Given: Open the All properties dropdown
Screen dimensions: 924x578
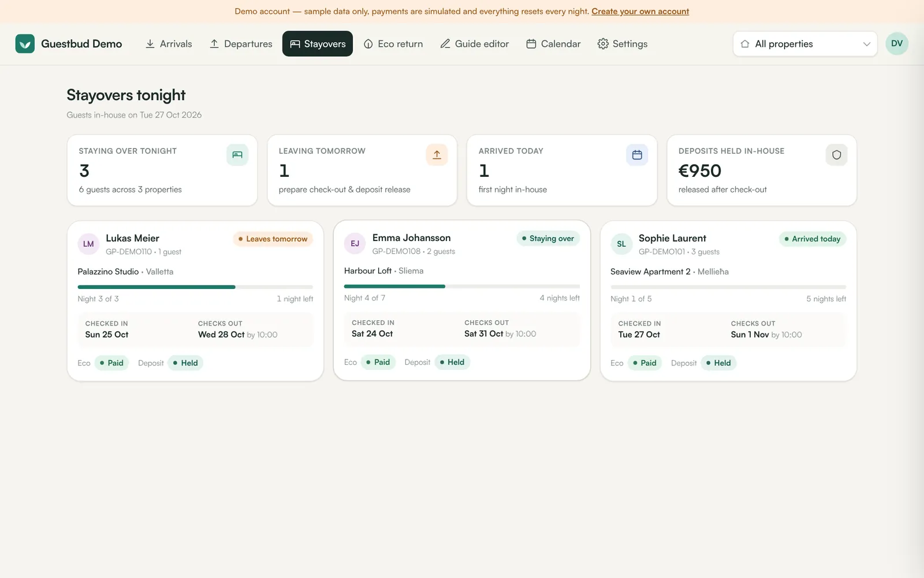Looking at the screenshot, I should [x=805, y=44].
